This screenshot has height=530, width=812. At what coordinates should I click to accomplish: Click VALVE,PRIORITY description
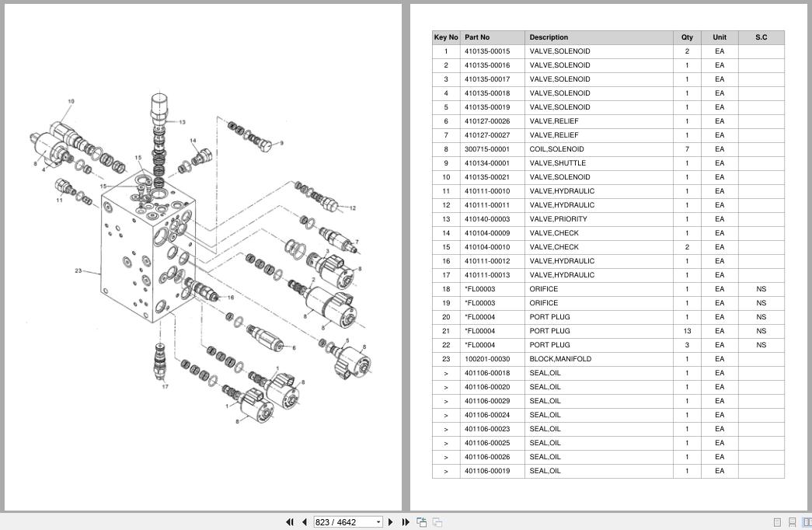click(558, 219)
